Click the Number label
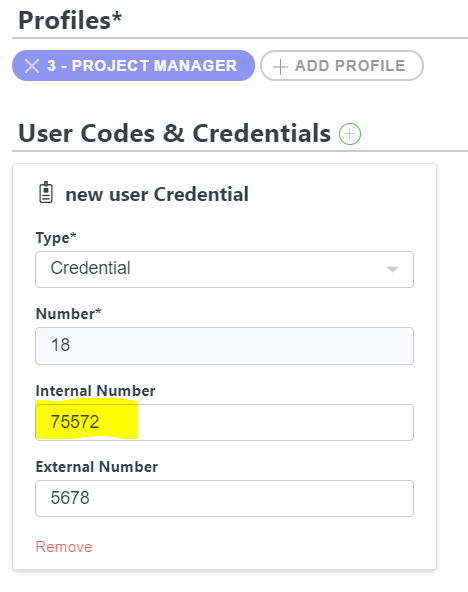The width and height of the screenshot is (468, 592). tap(68, 314)
